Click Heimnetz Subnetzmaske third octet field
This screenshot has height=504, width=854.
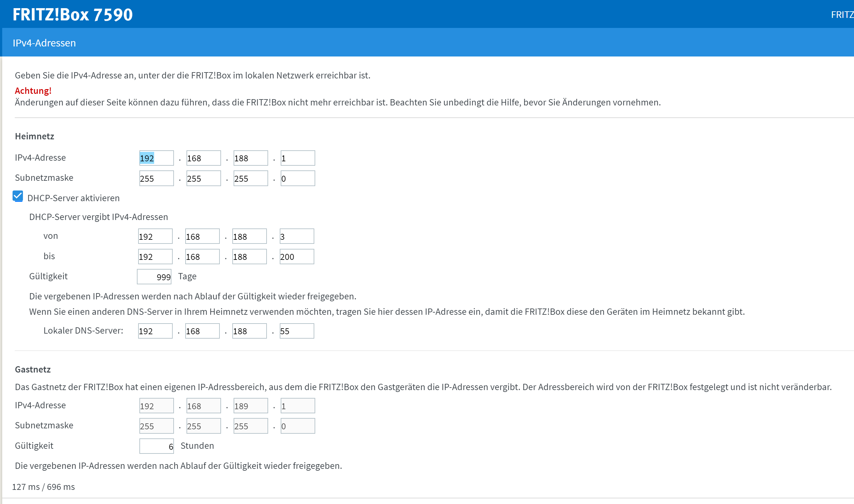[x=251, y=178]
